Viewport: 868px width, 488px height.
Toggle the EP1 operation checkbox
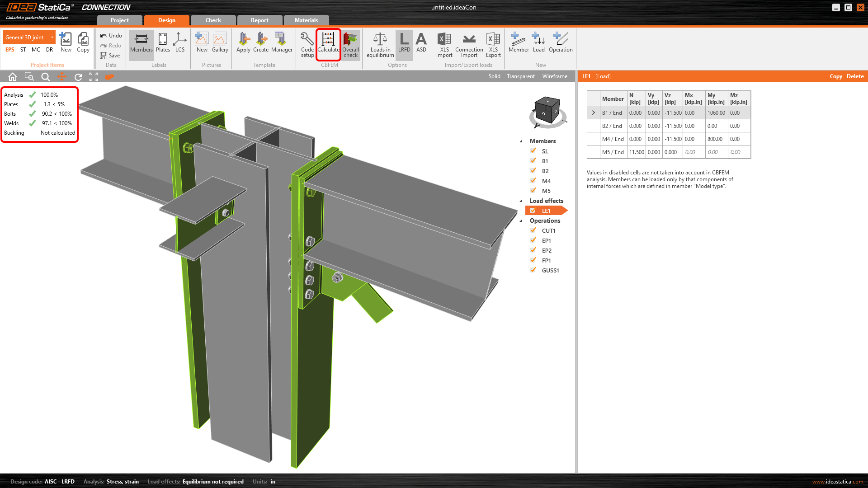point(533,240)
